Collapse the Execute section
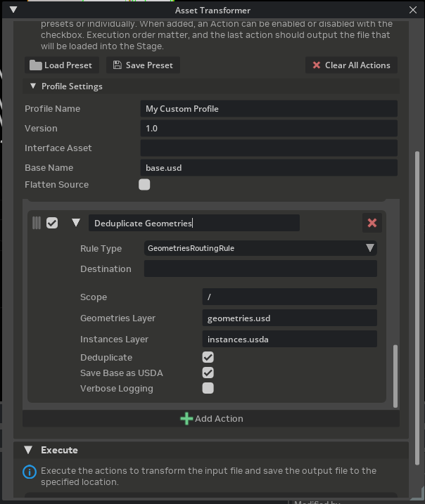The height and width of the screenshot is (504, 425). [29, 450]
